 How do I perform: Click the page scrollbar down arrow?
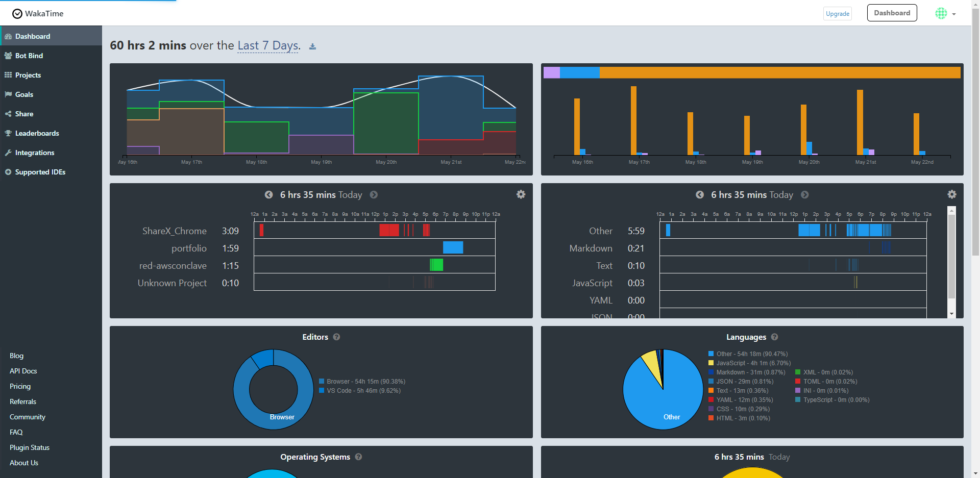pos(975,473)
